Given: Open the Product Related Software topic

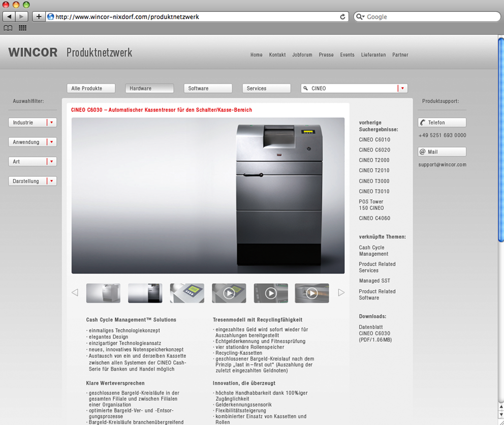Looking at the screenshot, I should (377, 295).
